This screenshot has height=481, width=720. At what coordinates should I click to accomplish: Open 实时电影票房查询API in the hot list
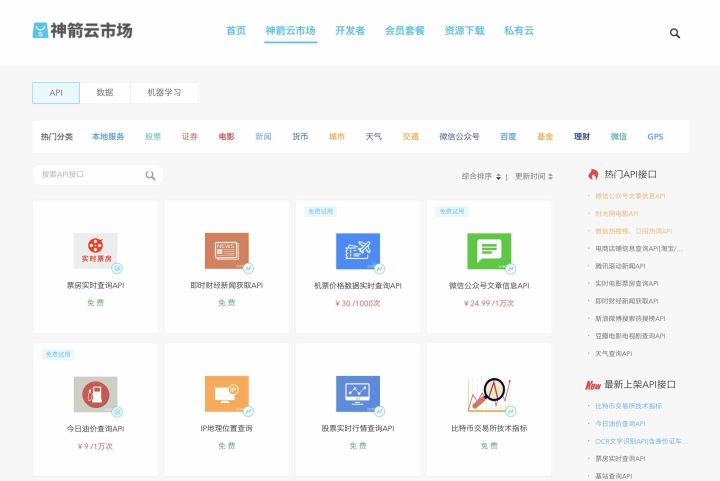tap(627, 284)
